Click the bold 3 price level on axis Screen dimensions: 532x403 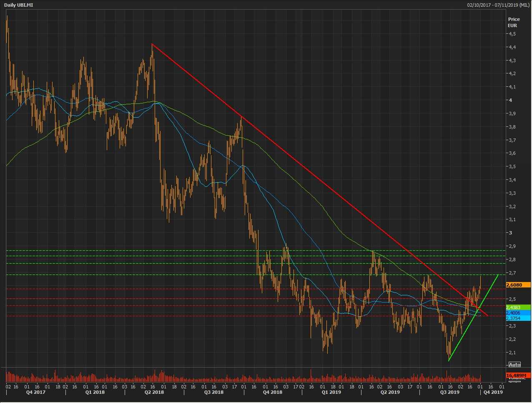[510, 233]
